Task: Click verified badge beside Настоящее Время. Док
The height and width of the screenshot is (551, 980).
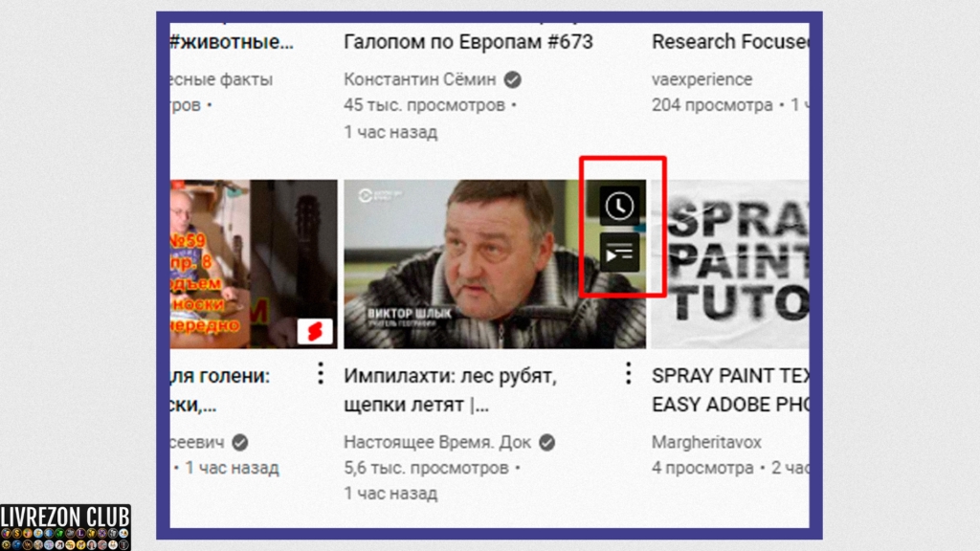Action: point(546,442)
